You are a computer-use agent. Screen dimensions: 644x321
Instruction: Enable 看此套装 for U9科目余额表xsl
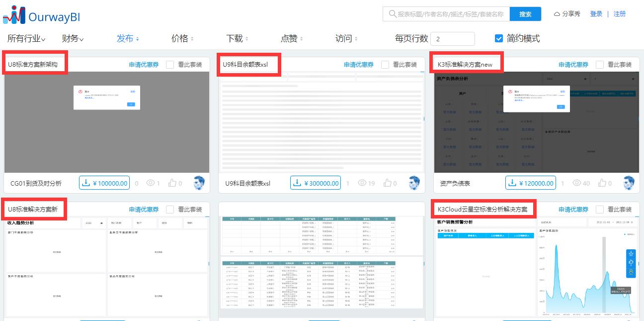coord(385,64)
